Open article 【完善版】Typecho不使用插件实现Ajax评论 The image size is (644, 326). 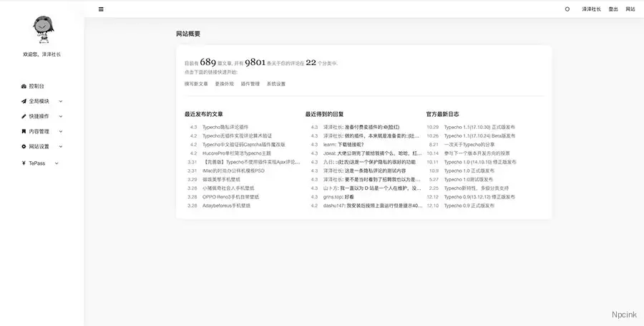pos(251,162)
